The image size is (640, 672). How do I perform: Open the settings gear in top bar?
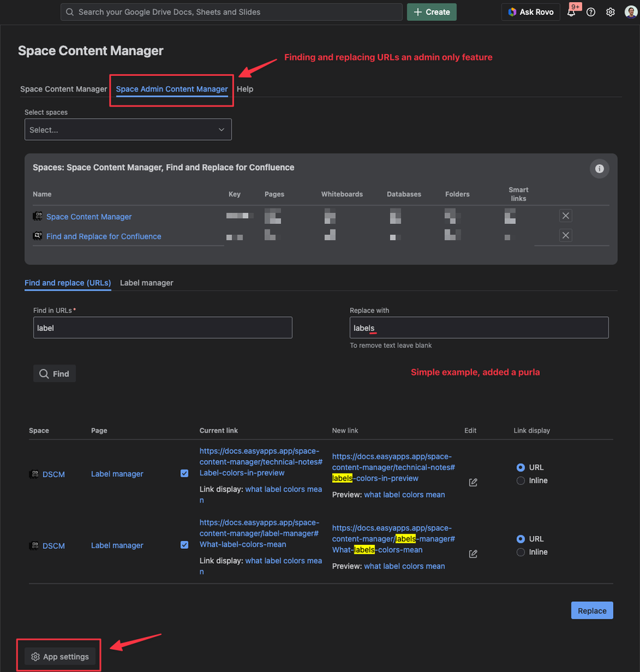coord(610,12)
